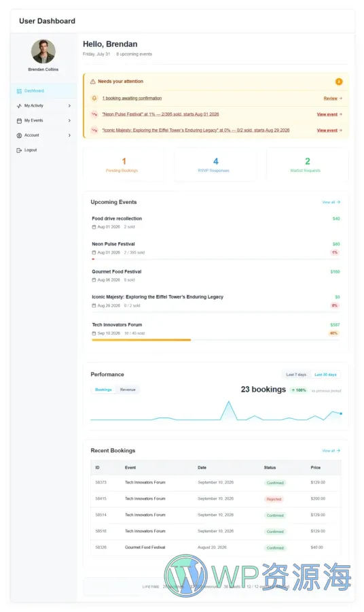Click View event for Iconic Majesty alert
This screenshot has width=364, height=612.
pos(327,131)
